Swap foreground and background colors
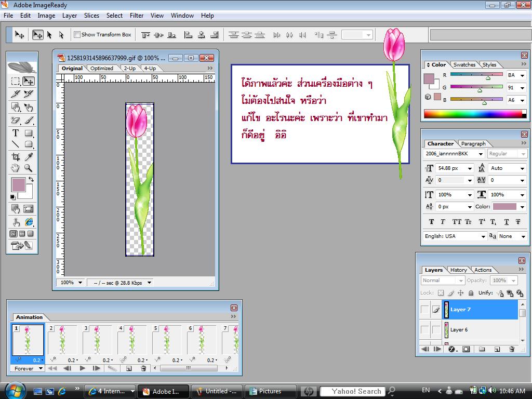 [31, 179]
